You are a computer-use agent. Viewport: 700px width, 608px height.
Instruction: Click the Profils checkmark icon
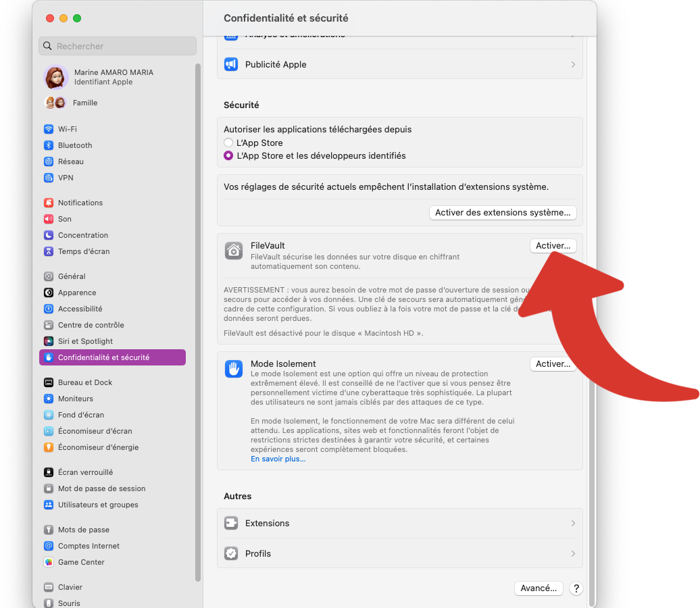pos(231,553)
